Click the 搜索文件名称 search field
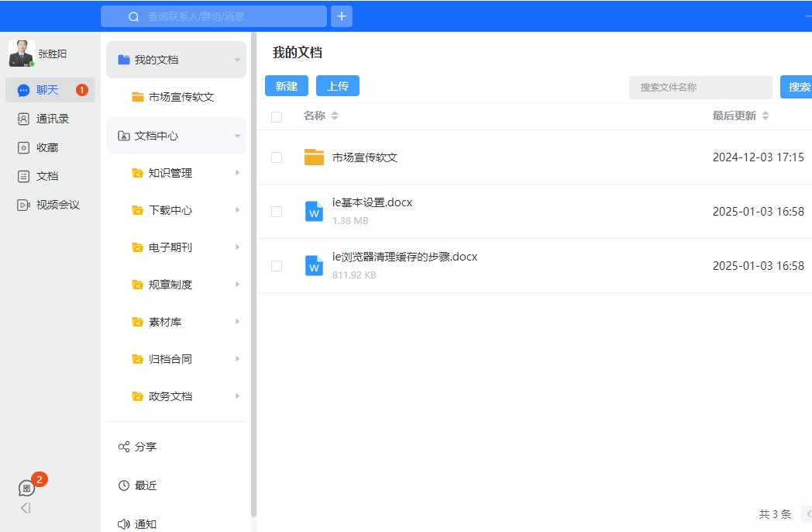The width and height of the screenshot is (812, 532). [x=700, y=88]
